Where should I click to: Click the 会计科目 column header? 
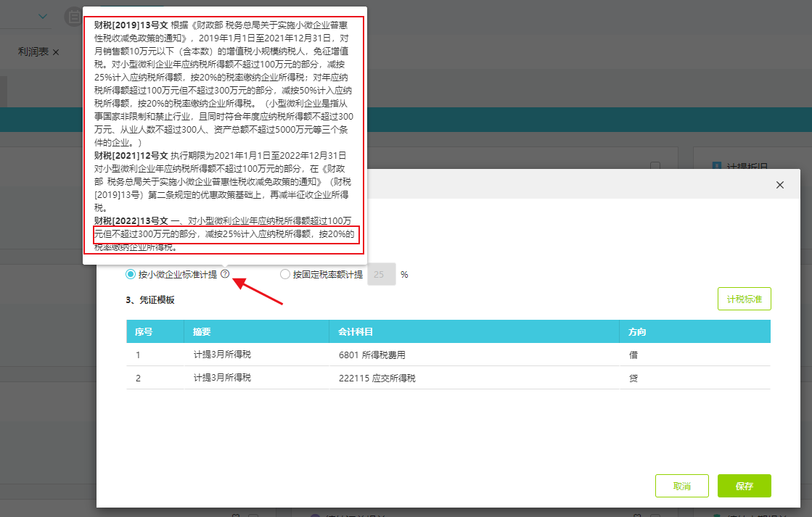[356, 331]
